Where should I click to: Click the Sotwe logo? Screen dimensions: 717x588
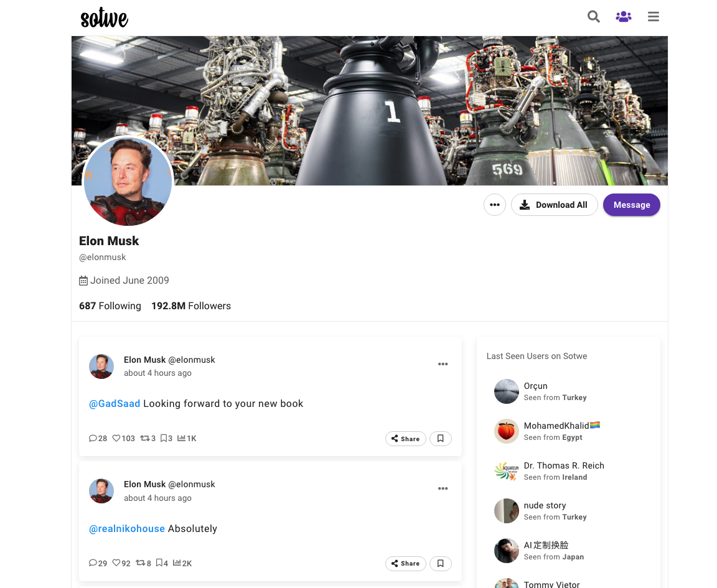(x=105, y=18)
